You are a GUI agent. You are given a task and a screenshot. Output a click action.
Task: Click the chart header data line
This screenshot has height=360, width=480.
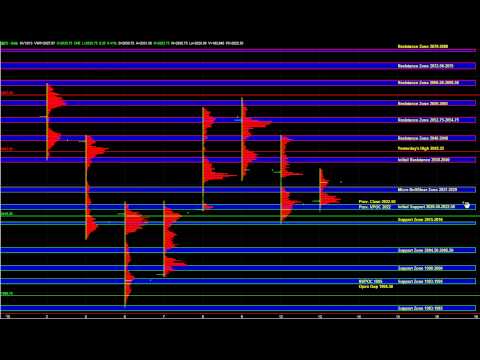coord(122,43)
